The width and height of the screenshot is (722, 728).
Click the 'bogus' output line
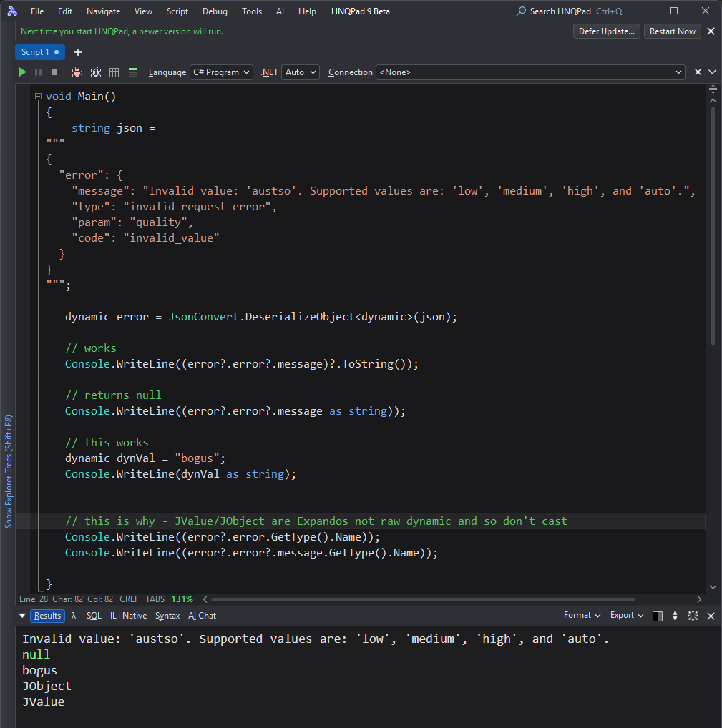[x=39, y=670]
